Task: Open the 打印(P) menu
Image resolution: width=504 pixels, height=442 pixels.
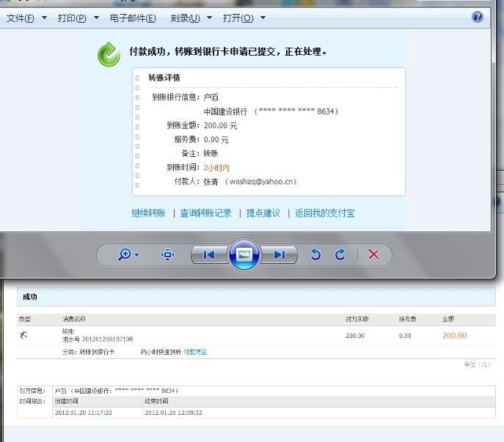Action: pyautogui.click(x=72, y=18)
